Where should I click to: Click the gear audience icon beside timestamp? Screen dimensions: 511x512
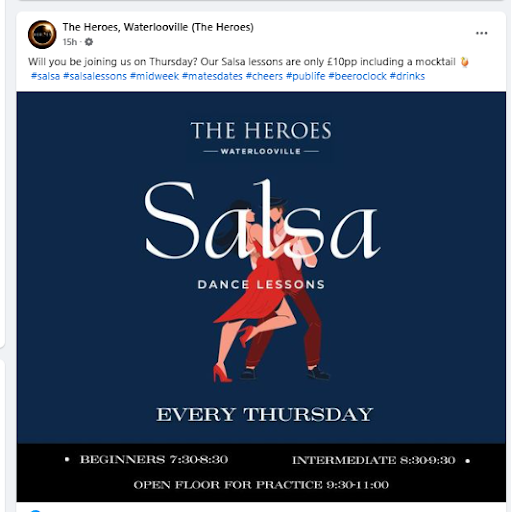pyautogui.click(x=89, y=42)
